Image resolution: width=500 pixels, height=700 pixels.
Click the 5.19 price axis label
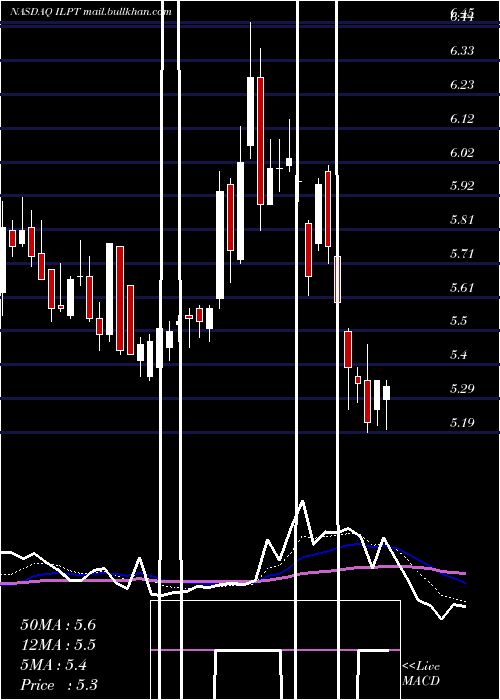[462, 422]
